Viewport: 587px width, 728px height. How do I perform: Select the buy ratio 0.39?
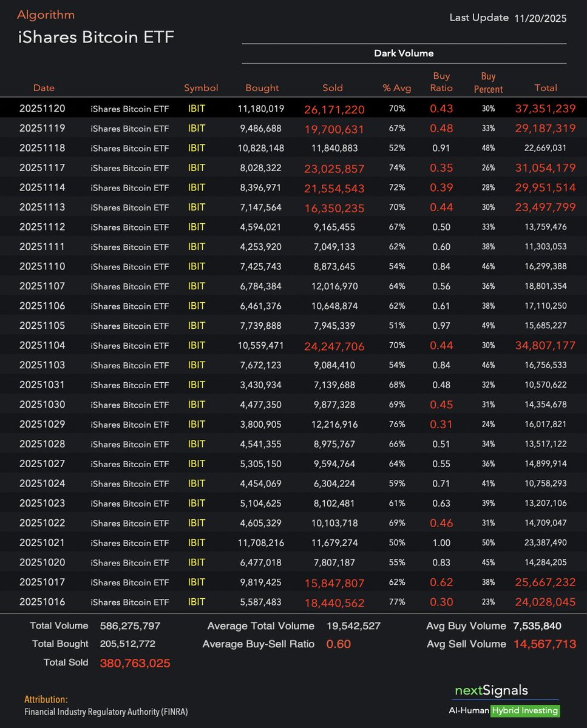441,188
